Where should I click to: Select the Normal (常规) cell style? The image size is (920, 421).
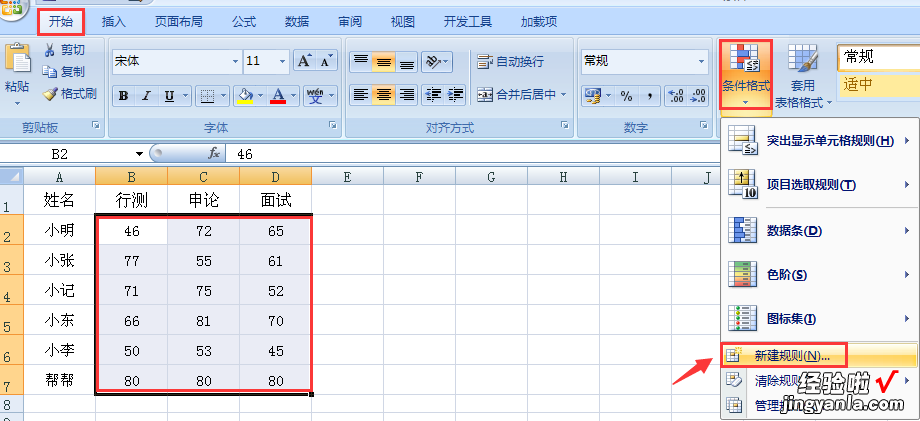[878, 57]
